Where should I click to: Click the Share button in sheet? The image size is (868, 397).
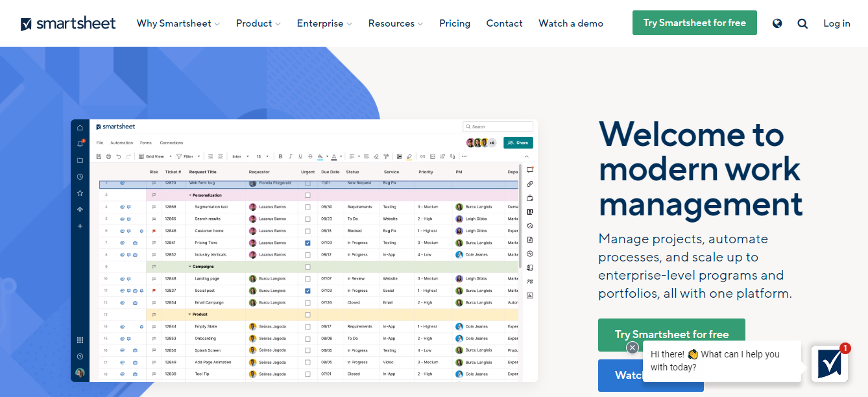518,143
